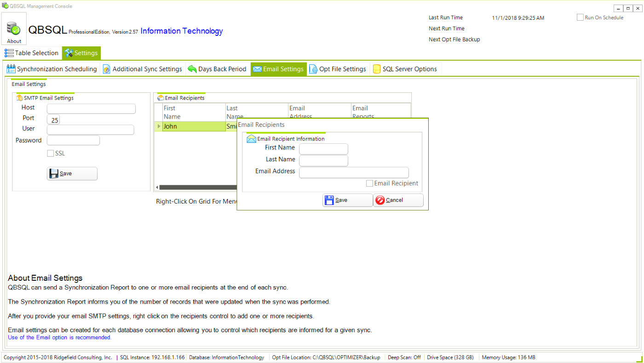Click the SQL Instance 192.168.1.166 status entry
This screenshot has height=363, width=644.
[x=152, y=357]
